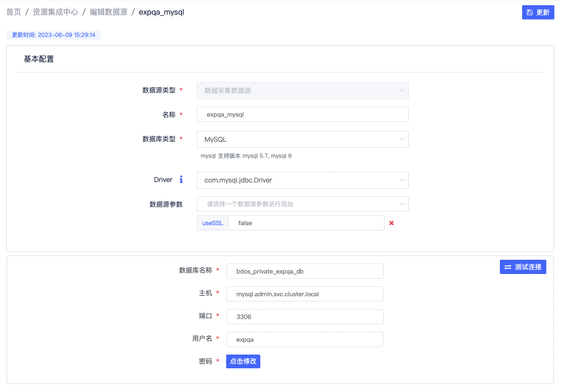Focus the 用户名 field expqa
561x392 pixels.
point(305,339)
